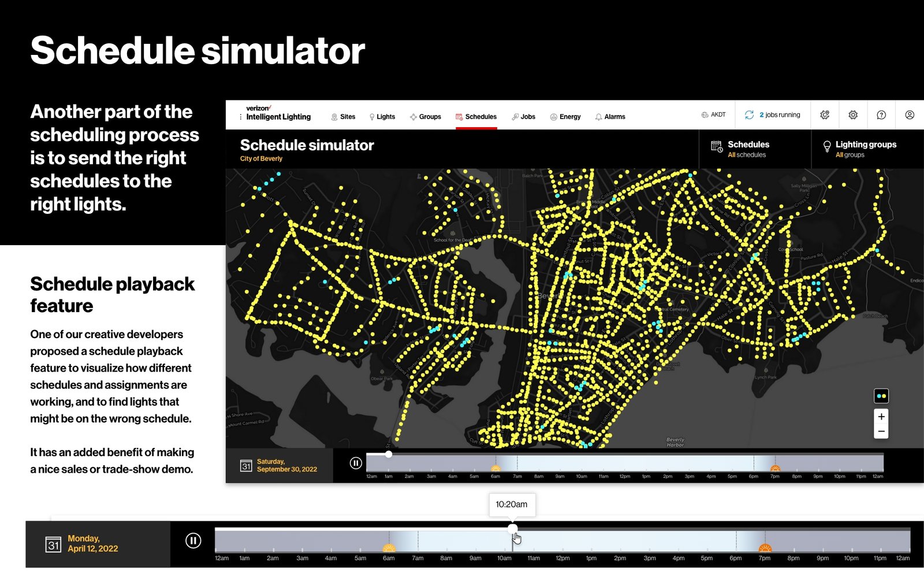Open the Energy navigation item
Image resolution: width=924 pixels, height=578 pixels.
[x=565, y=117]
